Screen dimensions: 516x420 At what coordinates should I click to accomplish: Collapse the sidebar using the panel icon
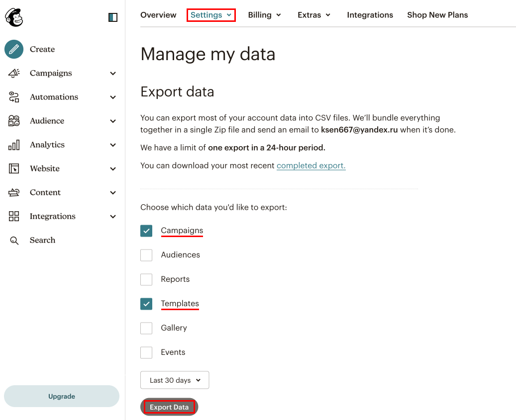[112, 17]
